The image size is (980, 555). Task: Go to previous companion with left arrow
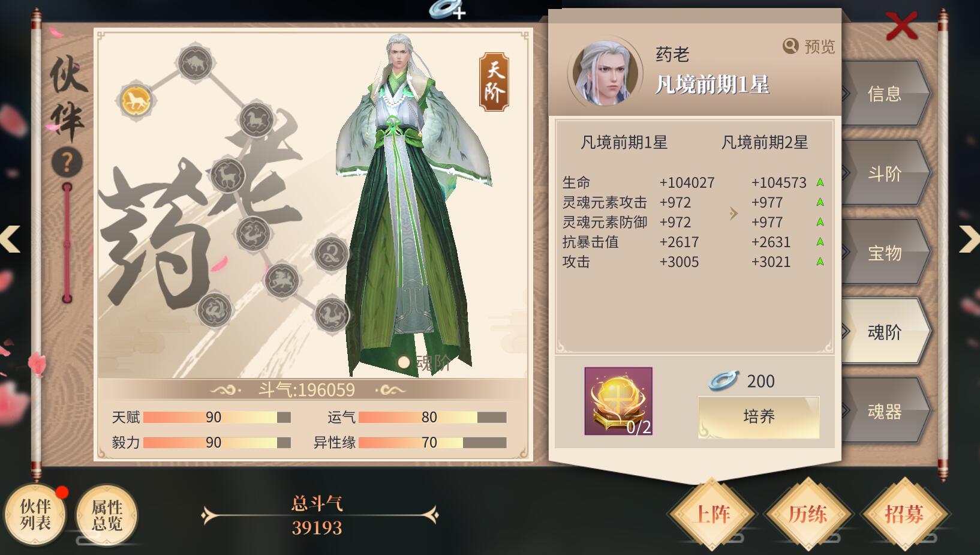coord(10,239)
